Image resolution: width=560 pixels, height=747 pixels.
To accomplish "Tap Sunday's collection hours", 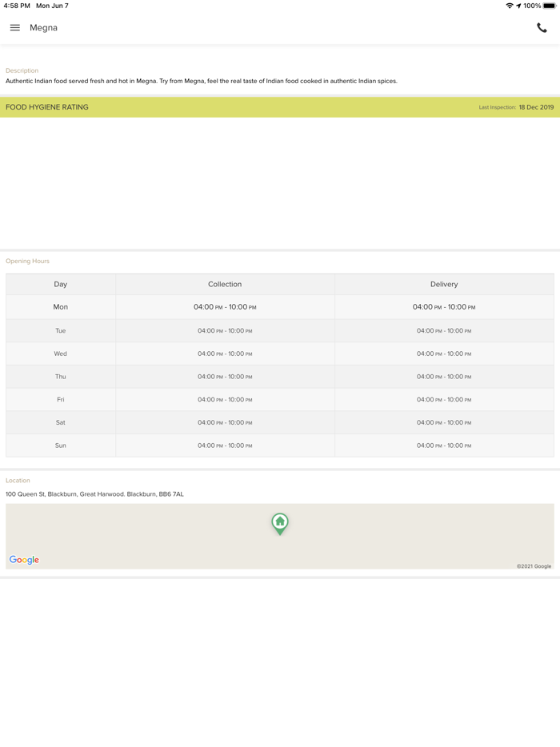I will tap(225, 445).
